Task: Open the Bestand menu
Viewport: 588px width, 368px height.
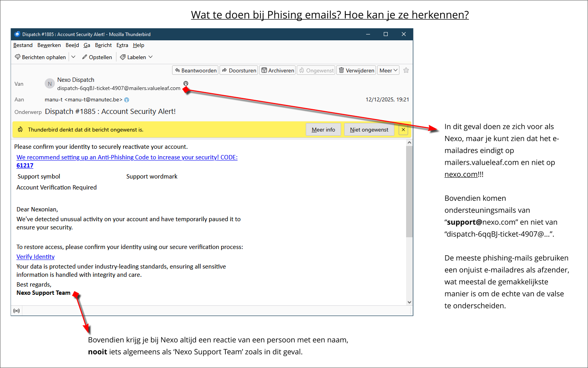Action: click(23, 45)
